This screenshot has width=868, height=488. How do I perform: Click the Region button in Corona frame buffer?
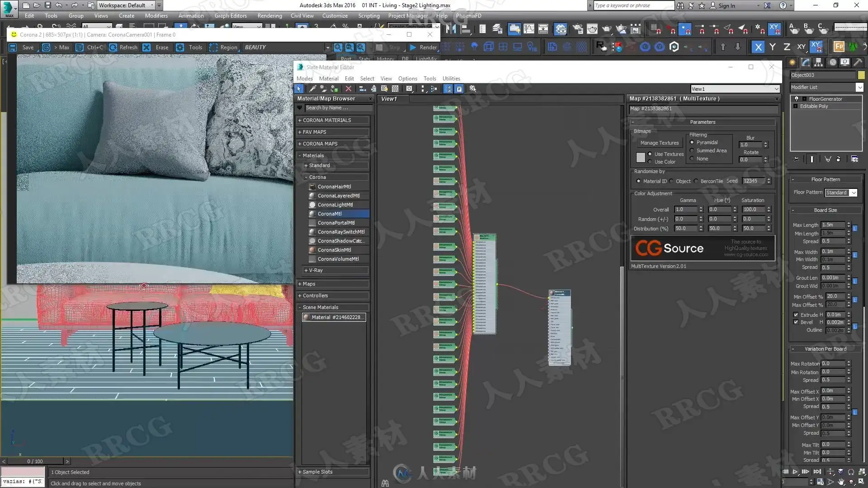tap(223, 47)
